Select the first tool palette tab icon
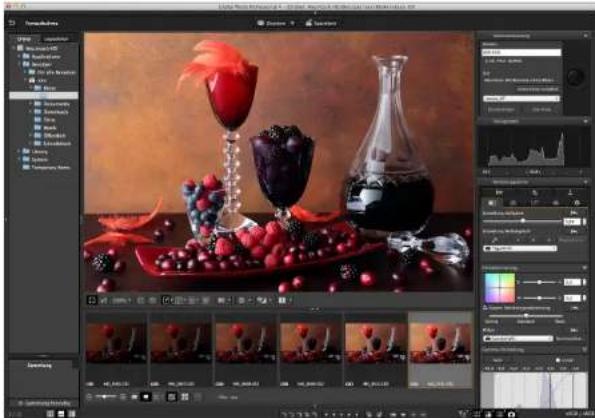This screenshot has height=418, width=595. 491,203
